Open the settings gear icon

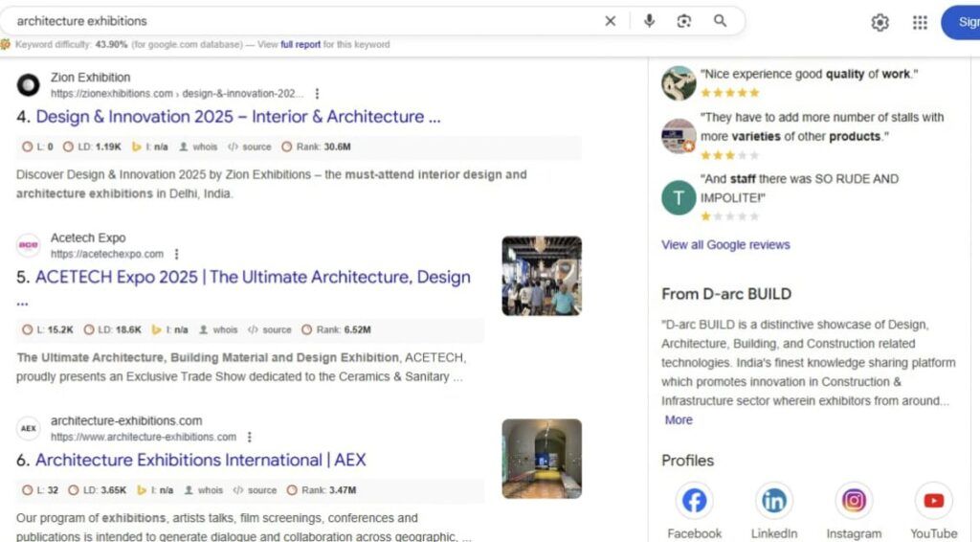(880, 23)
